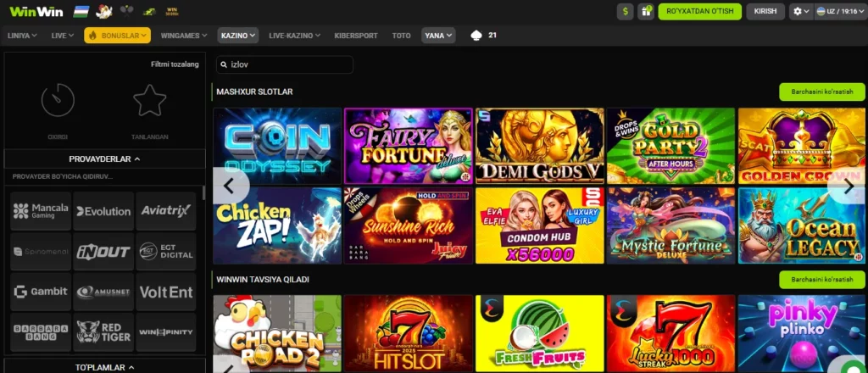
Task: Filter by EGT Digital provider
Action: [x=166, y=251]
